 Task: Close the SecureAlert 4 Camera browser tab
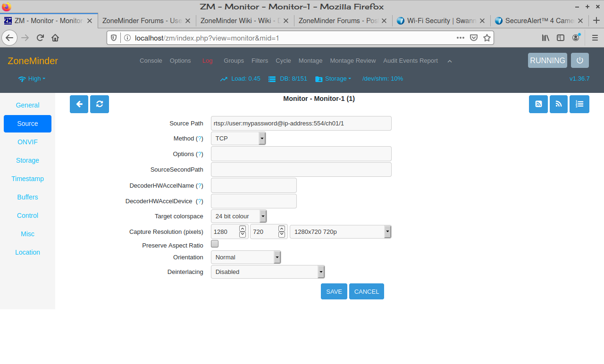(580, 21)
